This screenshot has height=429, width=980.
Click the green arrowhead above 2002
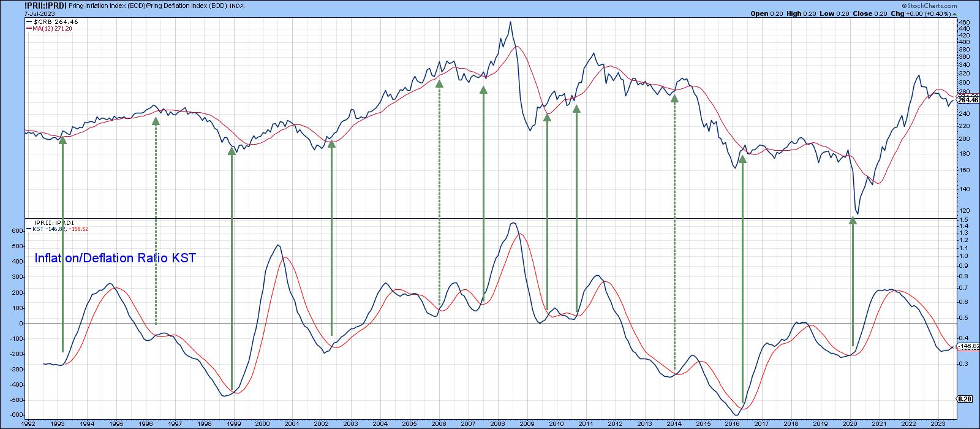click(331, 143)
